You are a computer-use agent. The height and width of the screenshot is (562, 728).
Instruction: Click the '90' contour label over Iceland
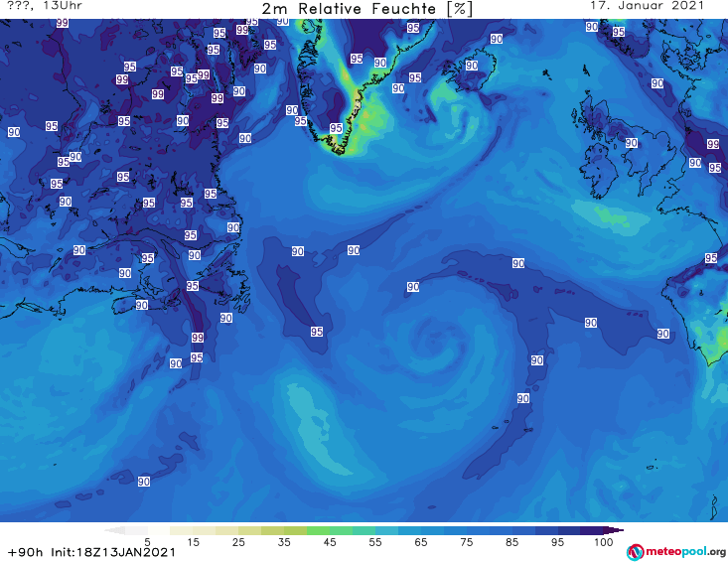tap(472, 66)
